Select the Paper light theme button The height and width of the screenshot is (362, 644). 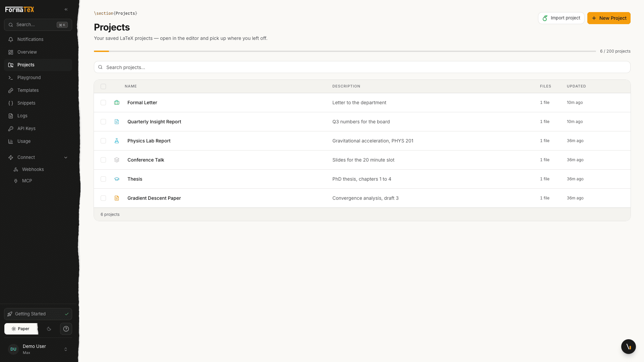[x=21, y=329]
